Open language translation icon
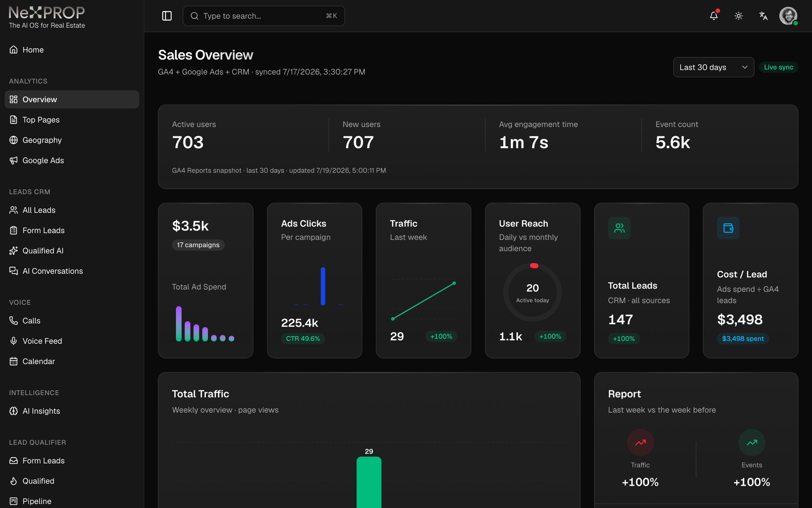The height and width of the screenshot is (508, 812). click(763, 16)
